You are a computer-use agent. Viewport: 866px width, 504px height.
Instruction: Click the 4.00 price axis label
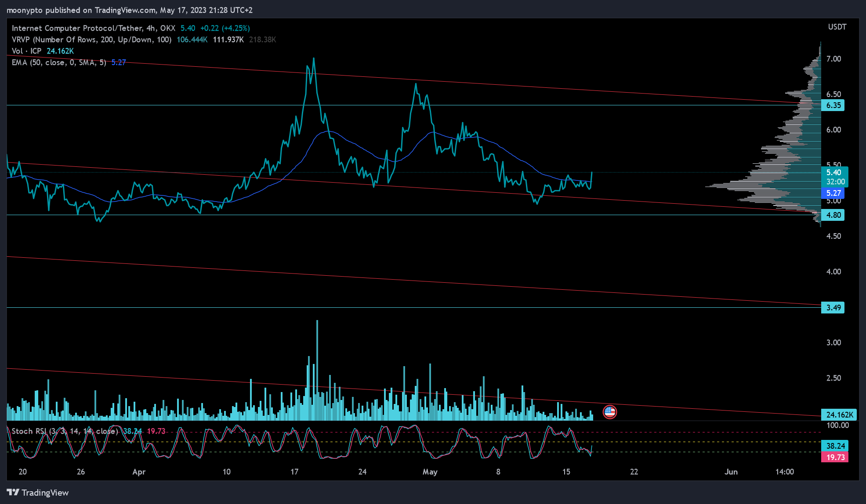[833, 272]
